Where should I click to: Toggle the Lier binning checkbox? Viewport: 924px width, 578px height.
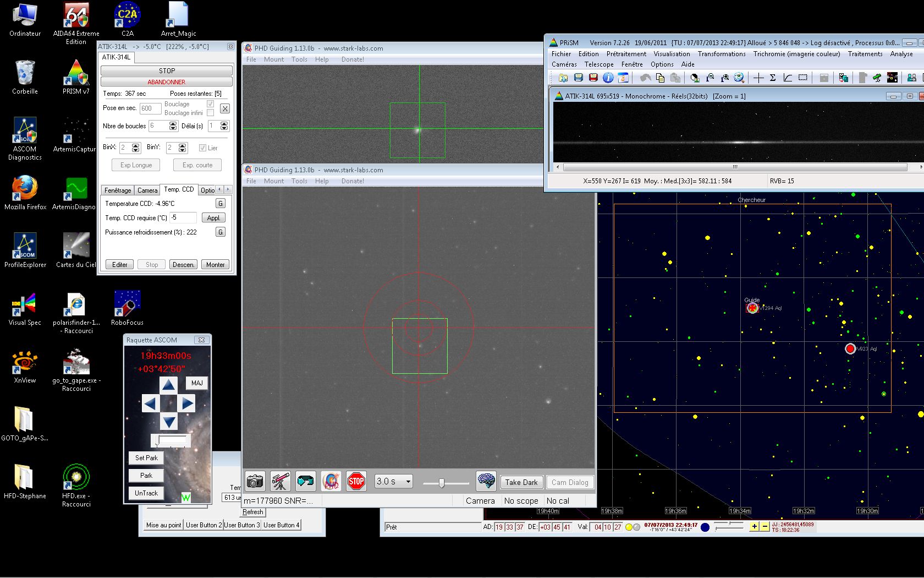[202, 148]
